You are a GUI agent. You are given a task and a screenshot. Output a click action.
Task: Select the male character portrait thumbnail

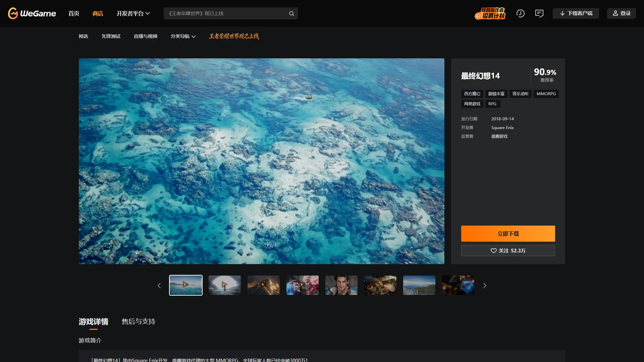pos(341,285)
